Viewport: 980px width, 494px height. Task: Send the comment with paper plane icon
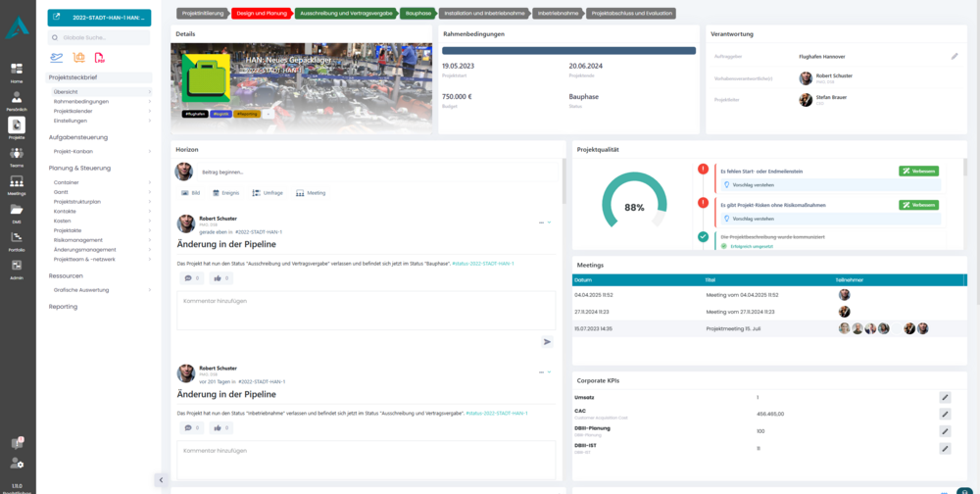548,341
